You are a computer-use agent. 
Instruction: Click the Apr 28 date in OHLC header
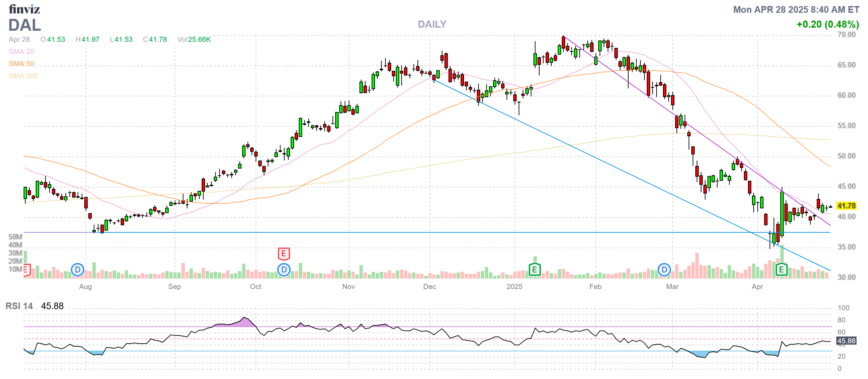(x=19, y=39)
